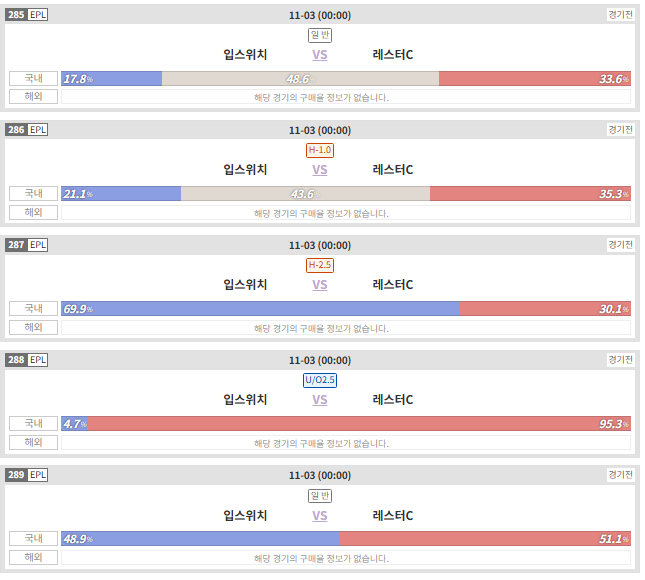Click the blue 69.9% bar segment
Image resolution: width=645 pixels, height=580 pixels.
point(260,309)
